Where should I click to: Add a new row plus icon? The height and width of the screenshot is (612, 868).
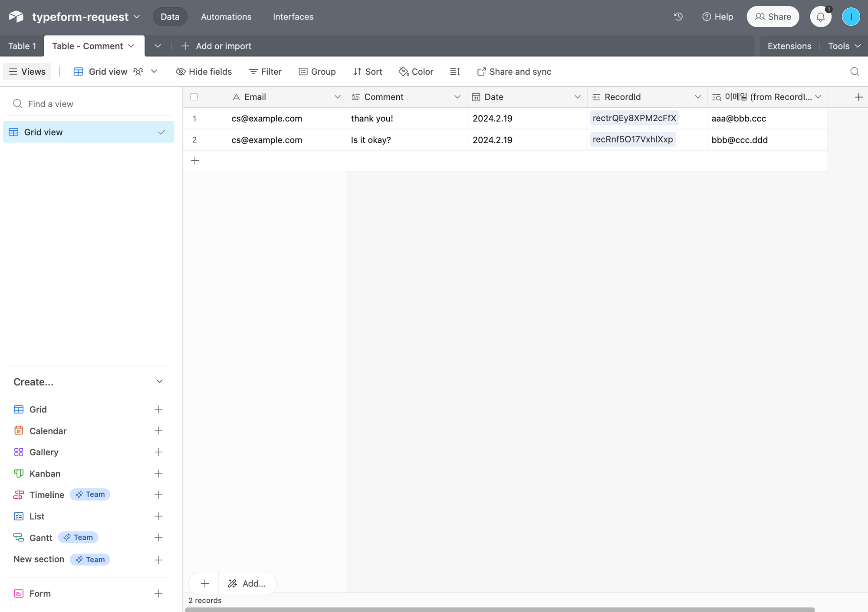(195, 161)
